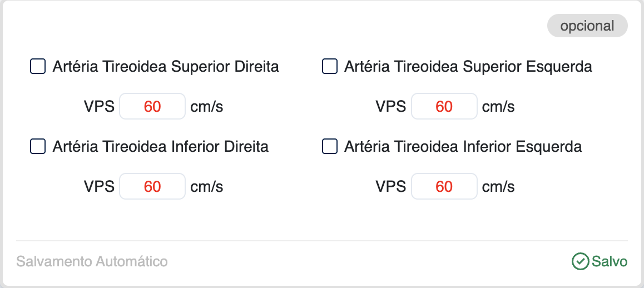Screen dimensions: 644x288
Task: Click label text Artéria Tireoidea Inferior Direita
Action: (161, 147)
